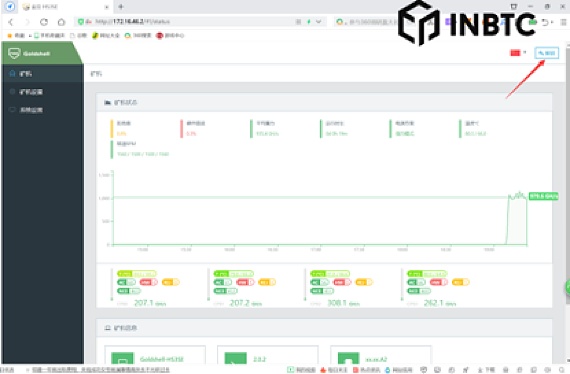
Task: Open the red flag language dropdown
Action: click(x=518, y=53)
